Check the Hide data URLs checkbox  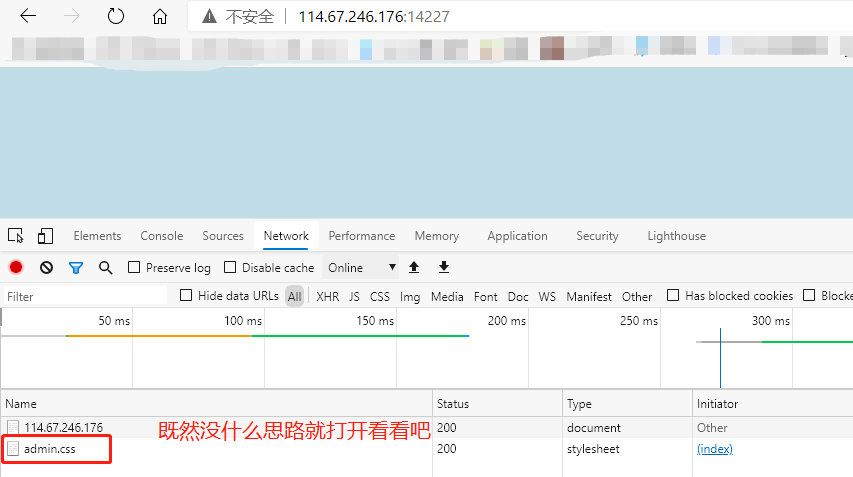(x=186, y=295)
